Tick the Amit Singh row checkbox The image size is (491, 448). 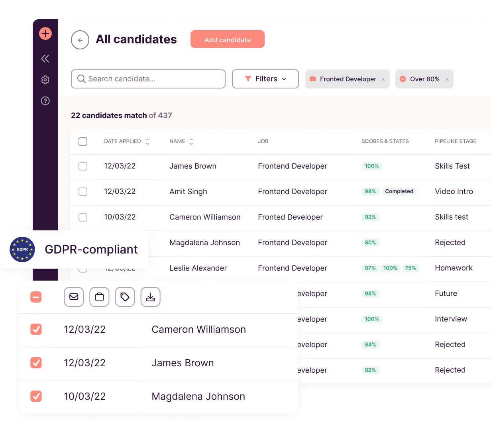(x=83, y=192)
